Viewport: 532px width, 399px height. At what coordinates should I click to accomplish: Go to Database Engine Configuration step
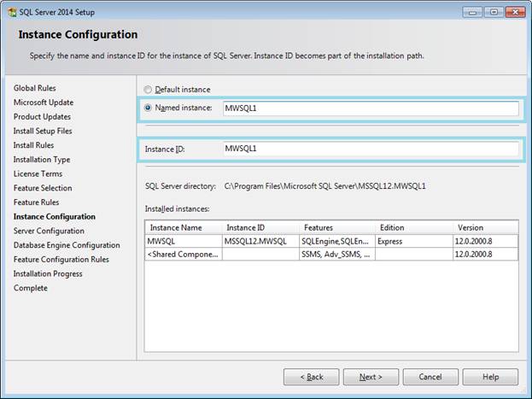67,245
